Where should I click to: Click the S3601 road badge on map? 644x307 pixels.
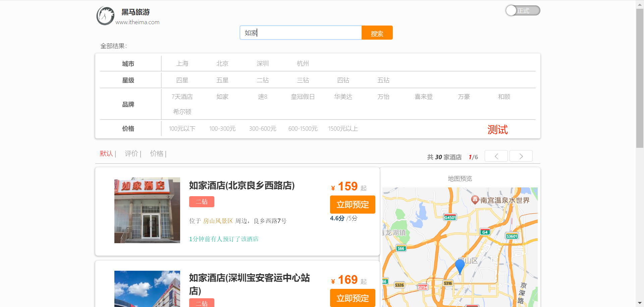tap(512, 236)
